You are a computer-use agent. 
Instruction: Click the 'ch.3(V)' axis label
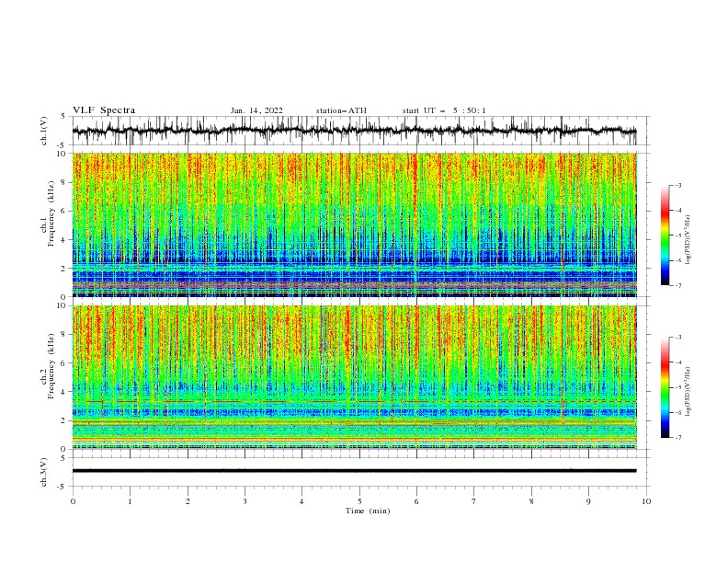(x=44, y=472)
